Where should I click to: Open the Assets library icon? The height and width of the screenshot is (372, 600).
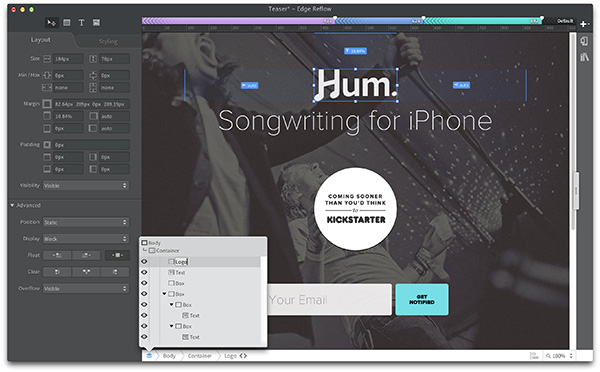tap(584, 57)
